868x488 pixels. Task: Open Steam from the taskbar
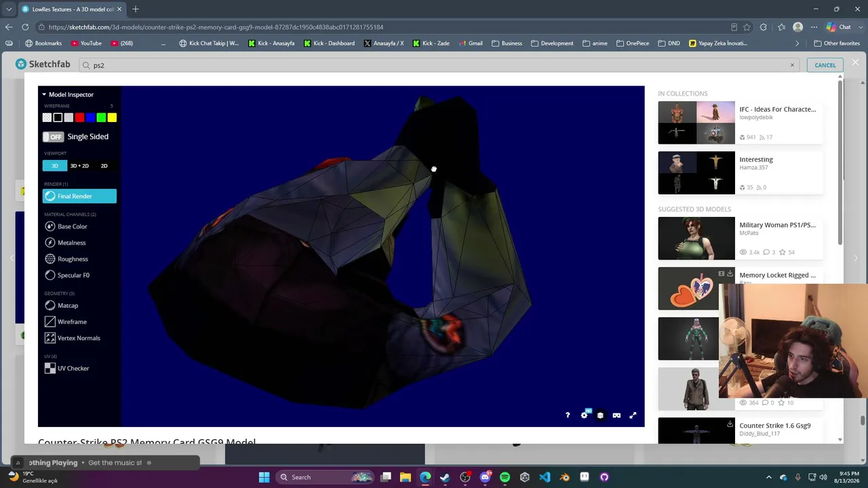tap(445, 477)
